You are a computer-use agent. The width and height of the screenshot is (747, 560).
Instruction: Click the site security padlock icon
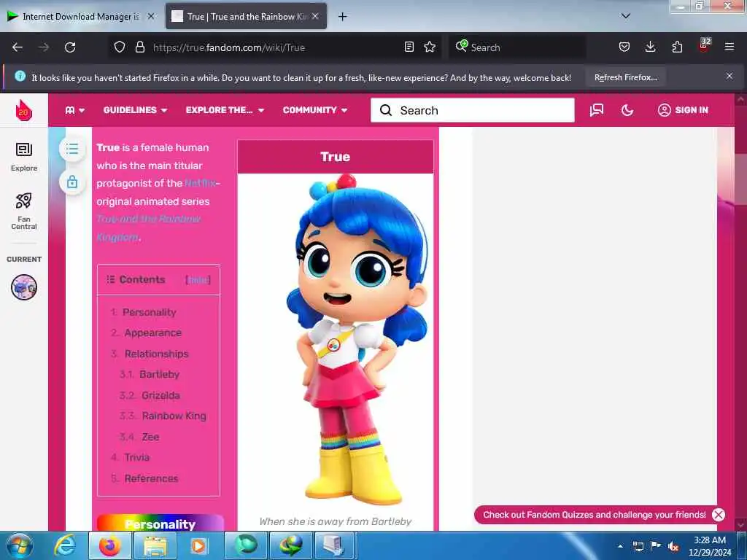pos(139,47)
